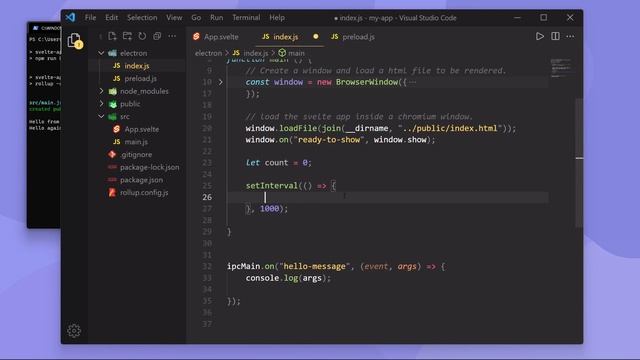
Task: Open App.svelte in the src folder
Action: point(142,129)
